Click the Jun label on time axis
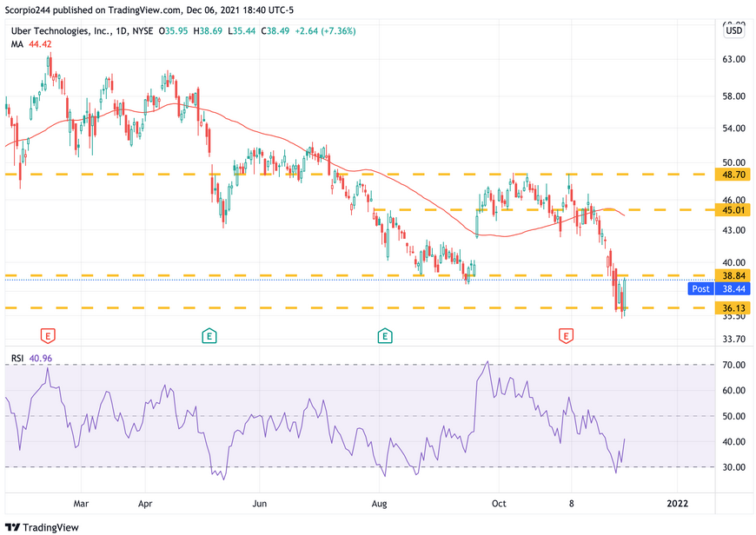The width and height of the screenshot is (756, 535). coord(260,504)
